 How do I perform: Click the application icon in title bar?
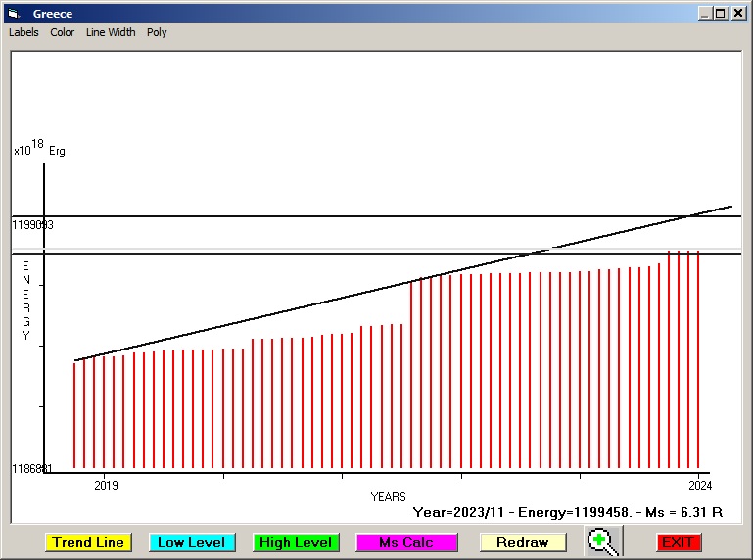coord(14,14)
